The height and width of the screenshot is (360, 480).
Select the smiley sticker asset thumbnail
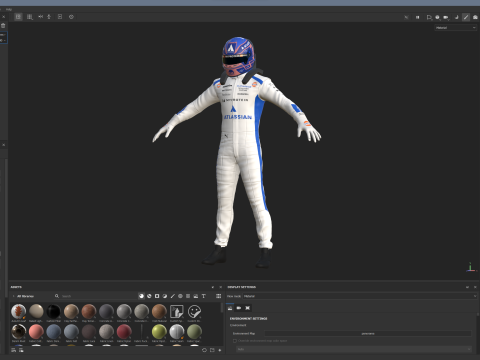[194, 312]
